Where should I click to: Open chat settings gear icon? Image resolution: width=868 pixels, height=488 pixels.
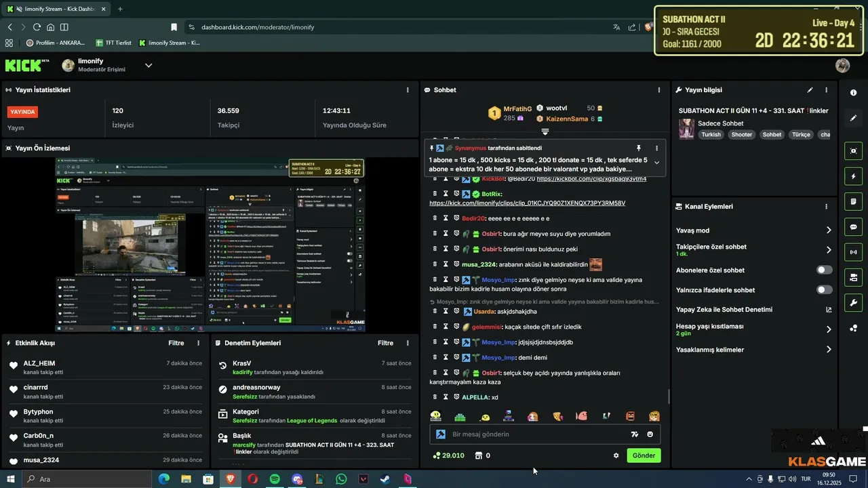(x=616, y=455)
